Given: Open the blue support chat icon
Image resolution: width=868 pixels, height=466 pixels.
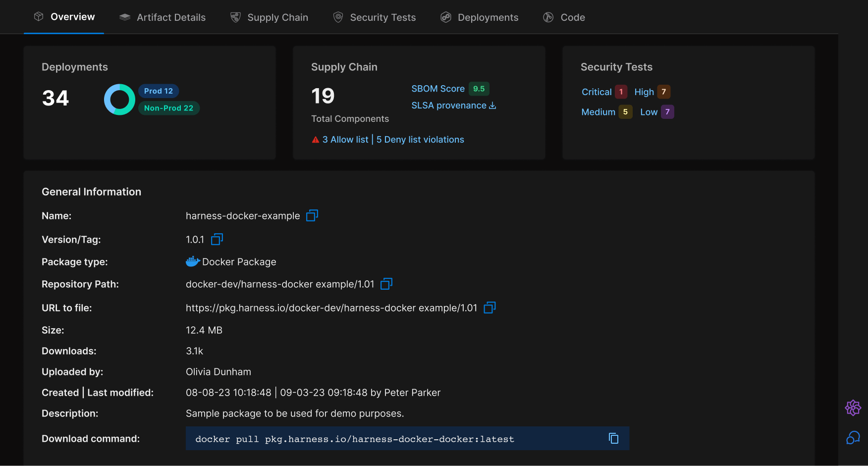Looking at the screenshot, I should (x=853, y=438).
